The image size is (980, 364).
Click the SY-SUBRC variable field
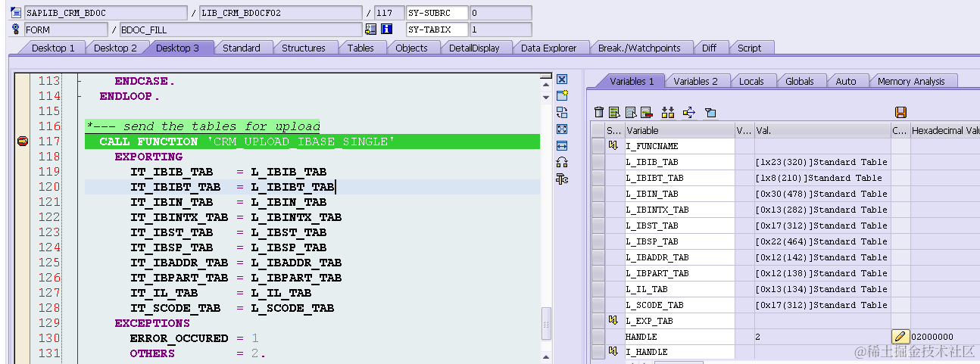[x=436, y=13]
